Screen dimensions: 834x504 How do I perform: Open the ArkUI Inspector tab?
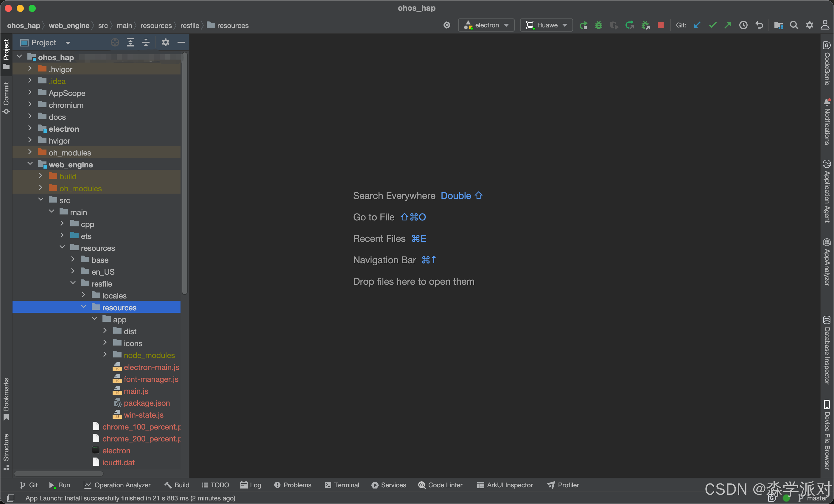505,485
